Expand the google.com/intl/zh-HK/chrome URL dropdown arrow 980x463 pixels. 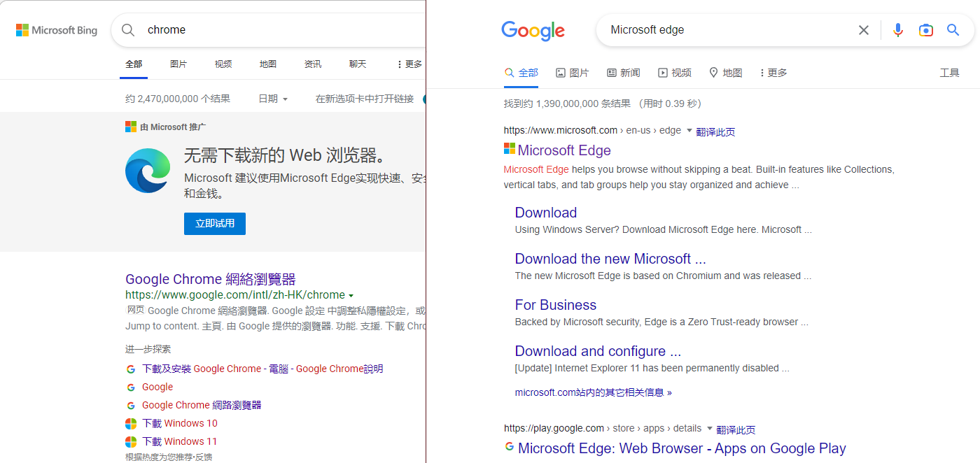coord(351,296)
